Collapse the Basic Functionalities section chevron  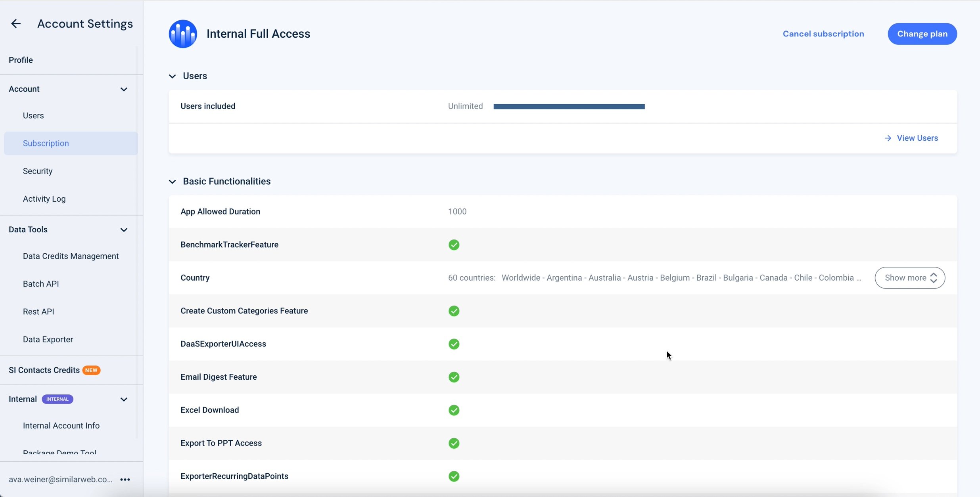[x=172, y=182]
